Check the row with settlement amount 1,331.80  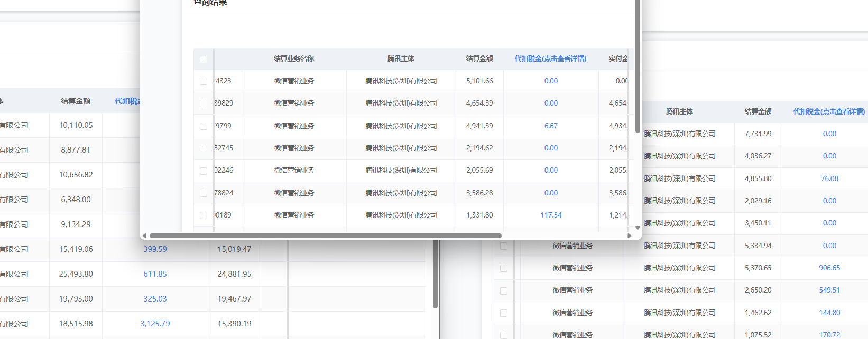[x=204, y=215]
